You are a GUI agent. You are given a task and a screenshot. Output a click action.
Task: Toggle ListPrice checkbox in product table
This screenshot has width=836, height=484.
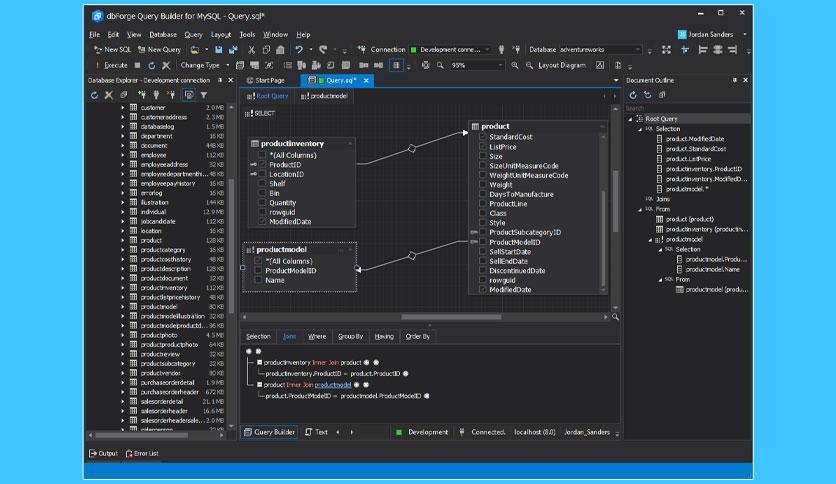[x=483, y=147]
